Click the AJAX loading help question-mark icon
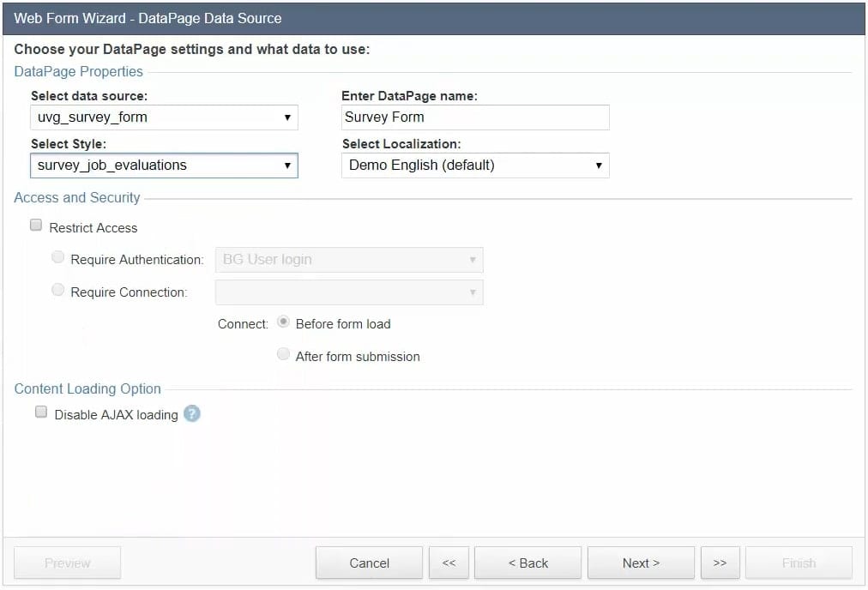This screenshot has height=590, width=868. [x=192, y=414]
